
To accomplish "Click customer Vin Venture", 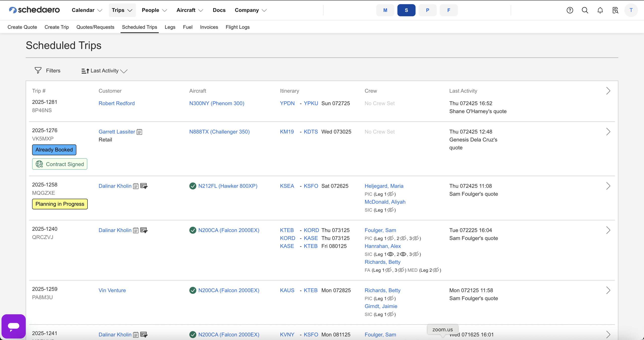I will tap(112, 290).
